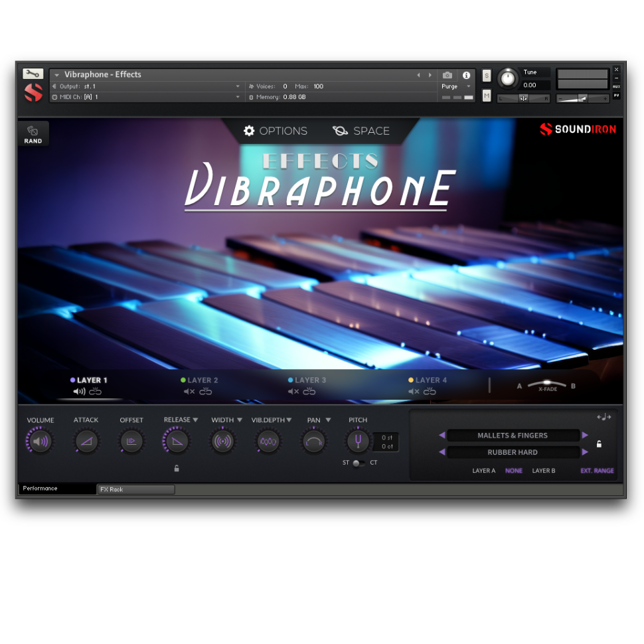644x644 pixels.
Task: Click the Kontakt L/R pan slider
Action: coord(523,98)
